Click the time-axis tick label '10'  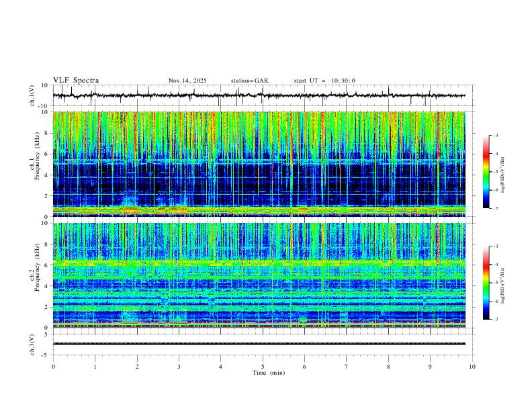[472, 367]
